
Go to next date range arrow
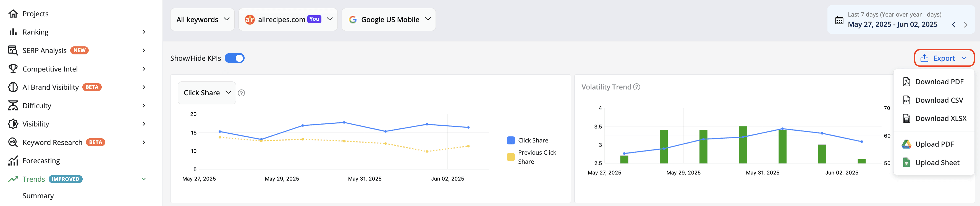tap(966, 25)
